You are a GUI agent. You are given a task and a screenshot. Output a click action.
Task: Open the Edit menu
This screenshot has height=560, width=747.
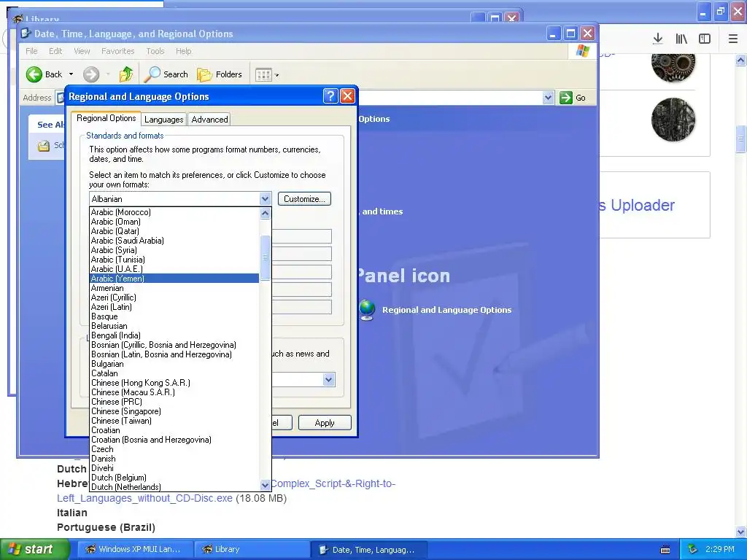[x=55, y=51]
